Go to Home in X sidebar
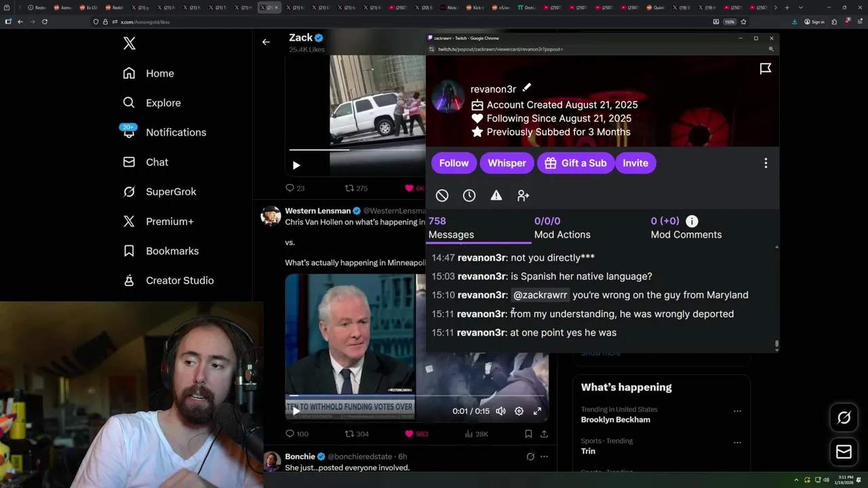868x488 pixels. pyautogui.click(x=149, y=73)
